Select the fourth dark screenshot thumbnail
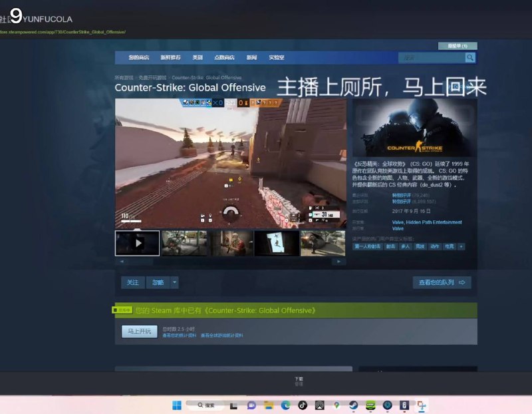The image size is (532, 414). click(277, 243)
